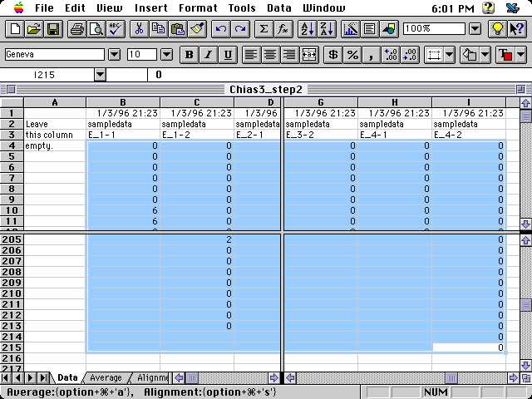The image size is (532, 399).
Task: Run the spelling check icon
Action: (x=116, y=29)
